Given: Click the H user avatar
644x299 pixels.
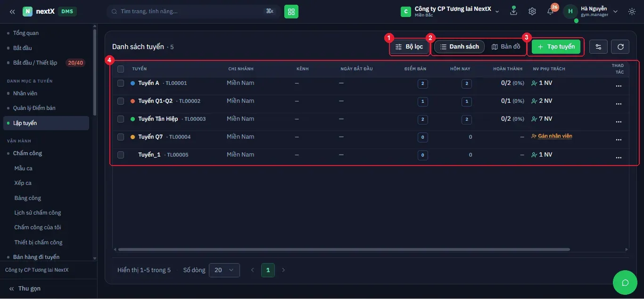Looking at the screenshot, I should [x=570, y=11].
